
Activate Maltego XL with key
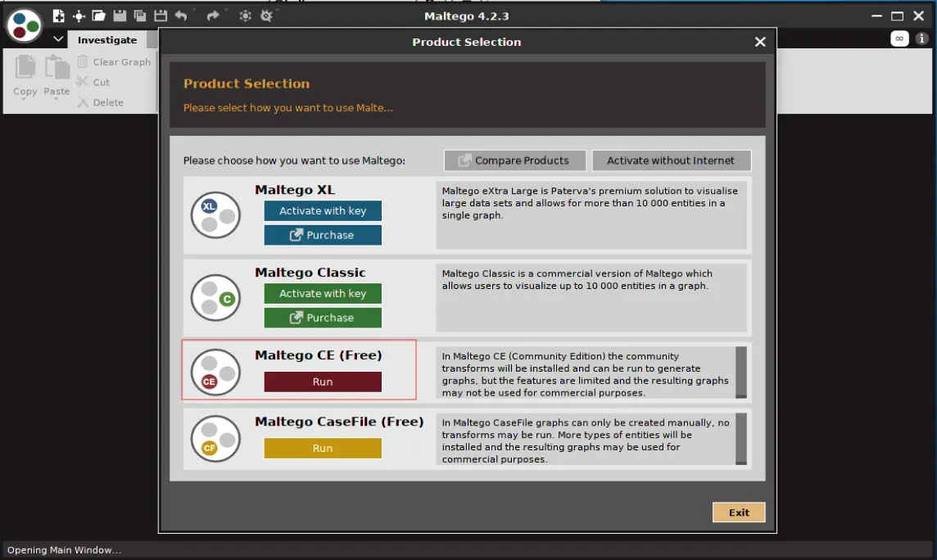pos(323,210)
